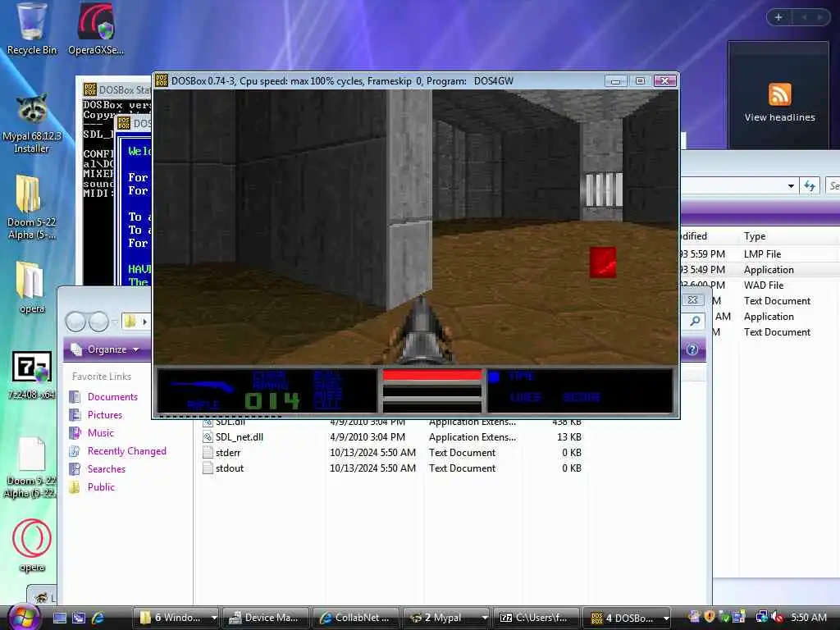
Task: Click the Windows Start orb
Action: pyautogui.click(x=24, y=617)
